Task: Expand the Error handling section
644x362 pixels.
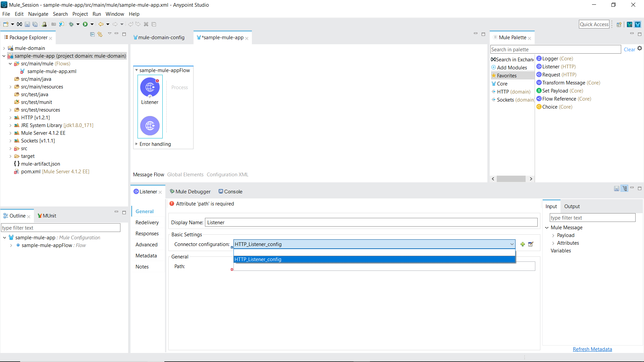Action: click(137, 144)
